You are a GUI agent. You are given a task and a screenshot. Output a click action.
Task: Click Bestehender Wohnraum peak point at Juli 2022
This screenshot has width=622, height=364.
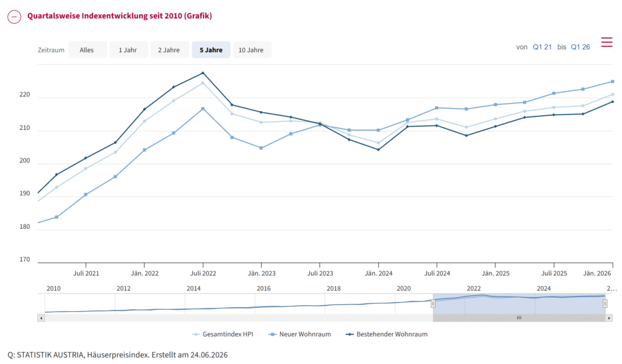203,73
